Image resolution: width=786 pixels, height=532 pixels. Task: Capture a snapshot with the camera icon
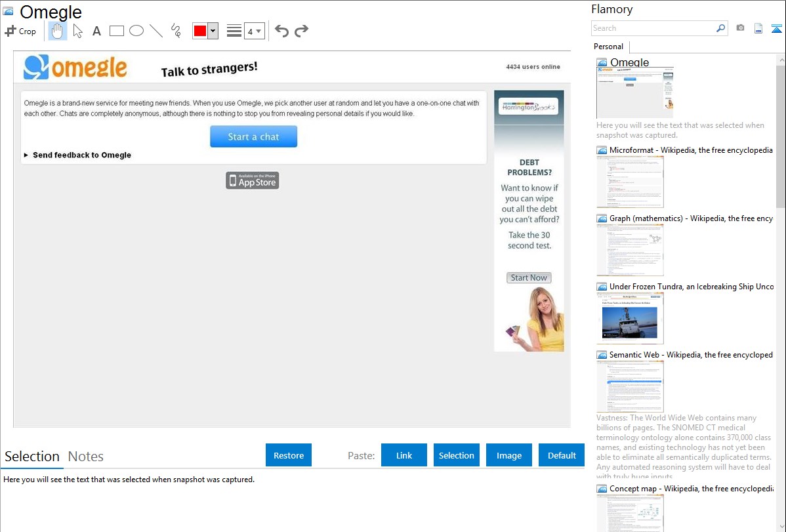(x=740, y=28)
